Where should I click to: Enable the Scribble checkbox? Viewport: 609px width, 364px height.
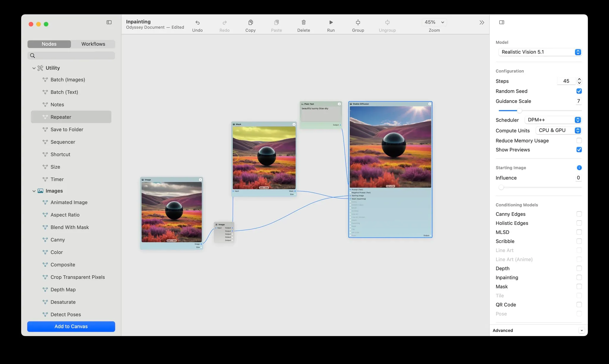579,241
